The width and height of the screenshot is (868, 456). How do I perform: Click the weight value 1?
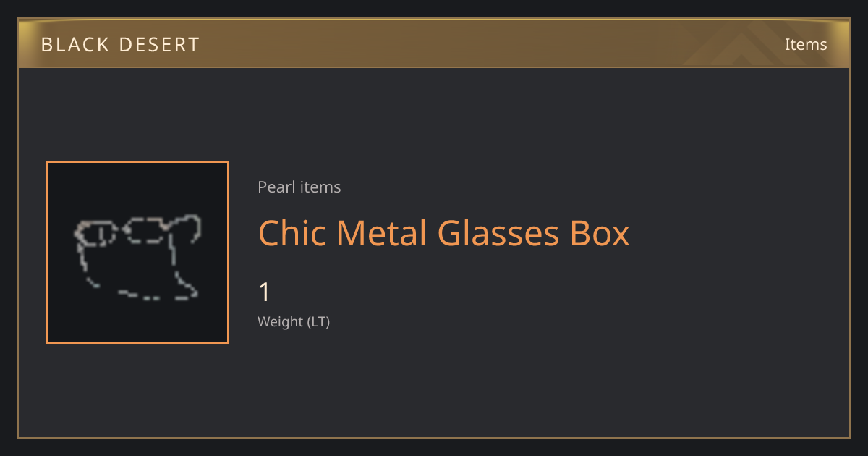pyautogui.click(x=265, y=292)
